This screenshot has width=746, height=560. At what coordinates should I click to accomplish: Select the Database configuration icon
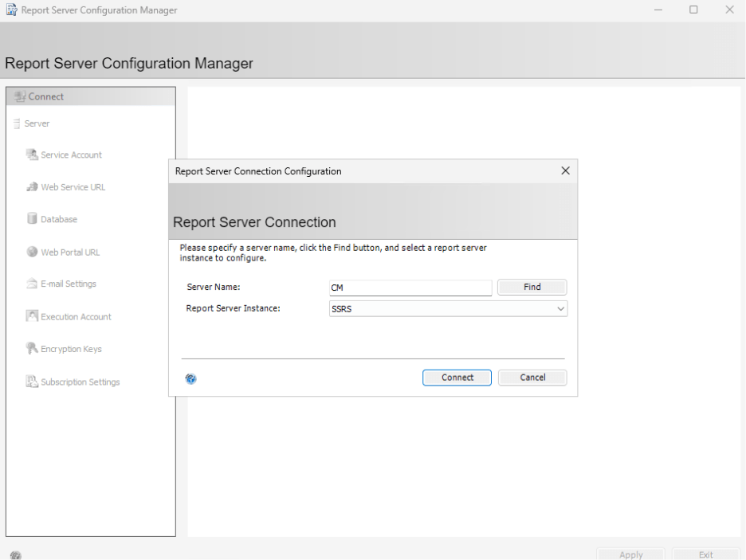[30, 219]
